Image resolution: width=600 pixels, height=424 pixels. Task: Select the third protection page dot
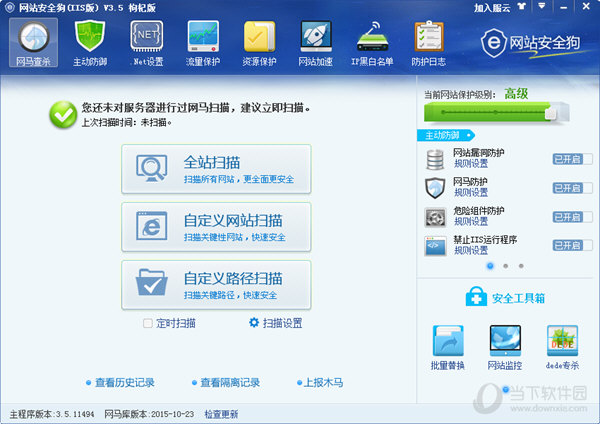[521, 266]
